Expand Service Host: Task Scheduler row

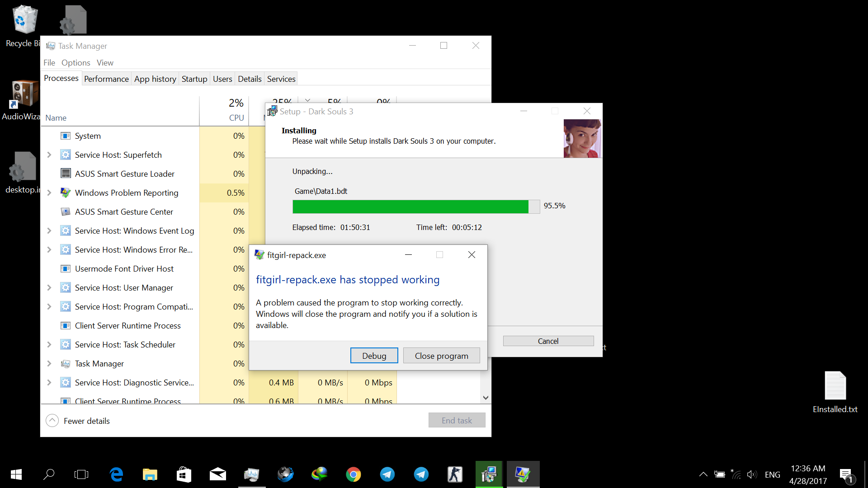click(49, 345)
